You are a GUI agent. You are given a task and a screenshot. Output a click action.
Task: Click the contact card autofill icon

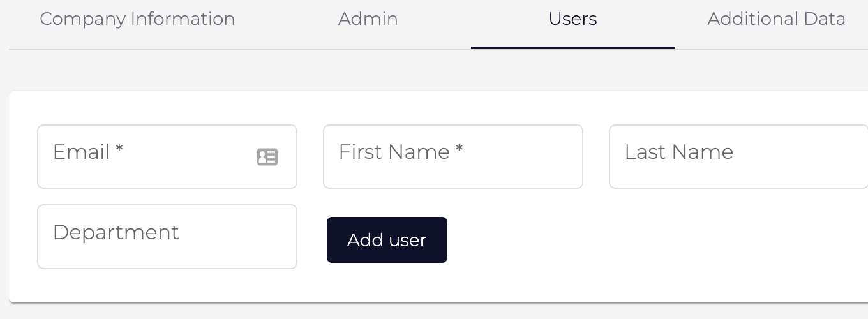point(267,157)
